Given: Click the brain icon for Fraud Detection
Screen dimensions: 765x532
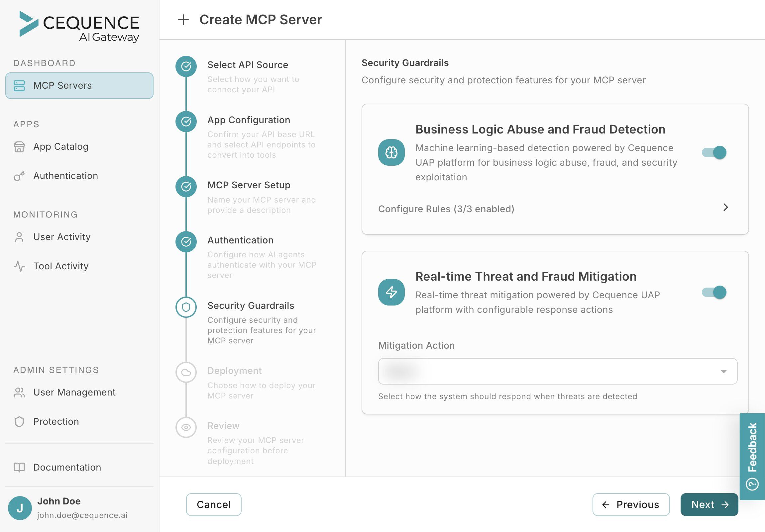Looking at the screenshot, I should click(391, 152).
